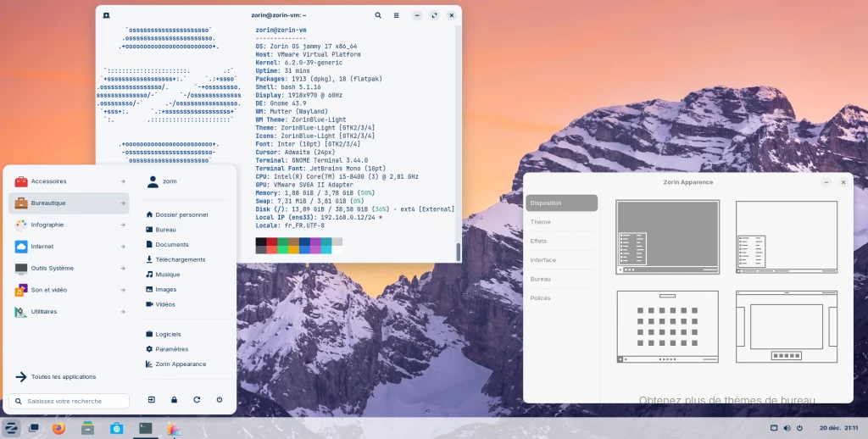868x439 pixels.
Task: Expand the Accessoires category
Action: coord(70,181)
